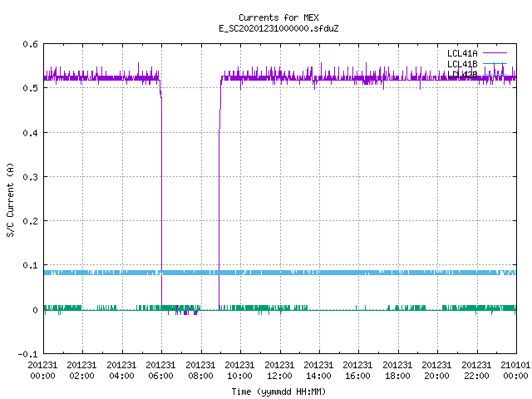The image size is (532, 399).
Task: Click the x-axis tick '201231 12:00'
Action: [x=279, y=371]
